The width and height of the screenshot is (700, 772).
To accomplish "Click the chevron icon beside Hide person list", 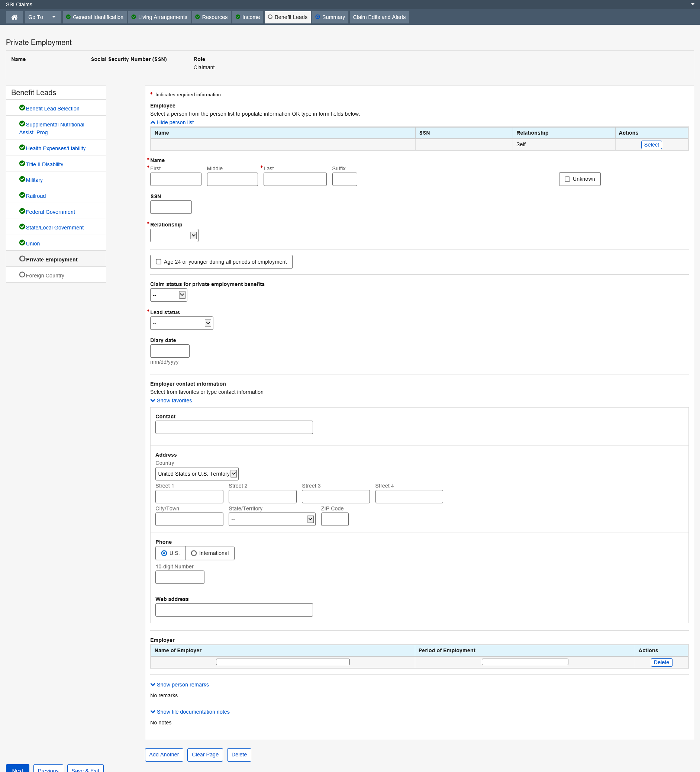I will [x=153, y=123].
